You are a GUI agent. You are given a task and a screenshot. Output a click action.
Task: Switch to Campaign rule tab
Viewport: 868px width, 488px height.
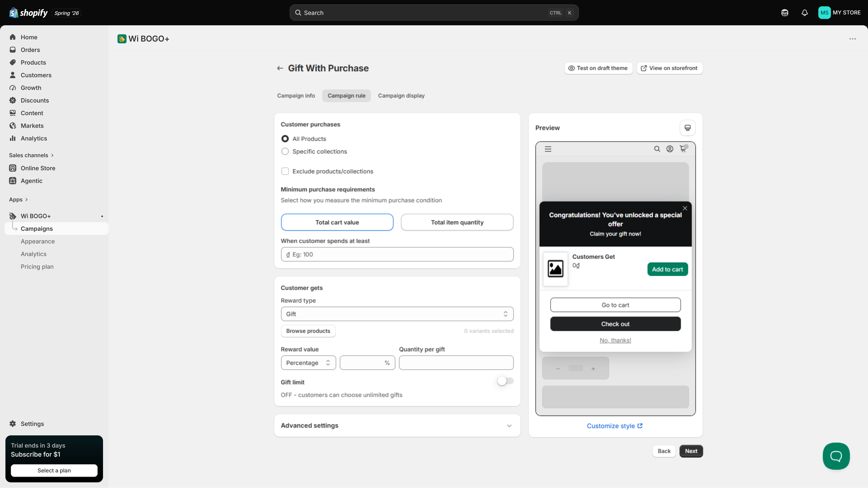point(346,96)
